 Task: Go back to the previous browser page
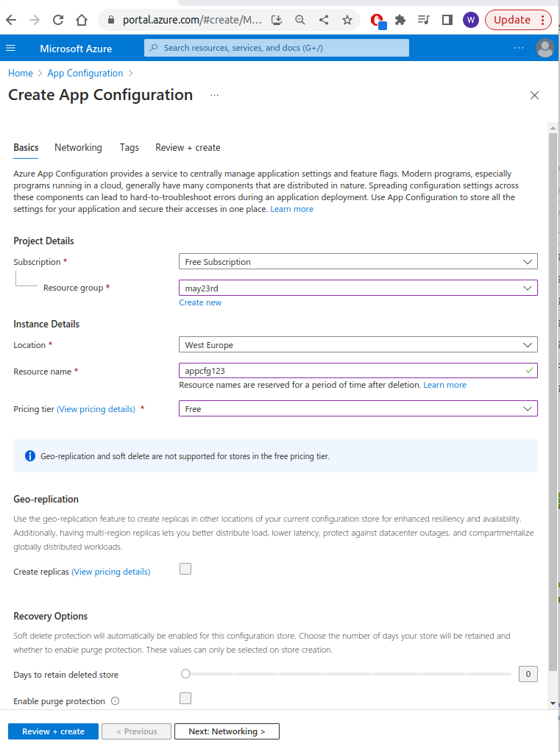click(11, 20)
